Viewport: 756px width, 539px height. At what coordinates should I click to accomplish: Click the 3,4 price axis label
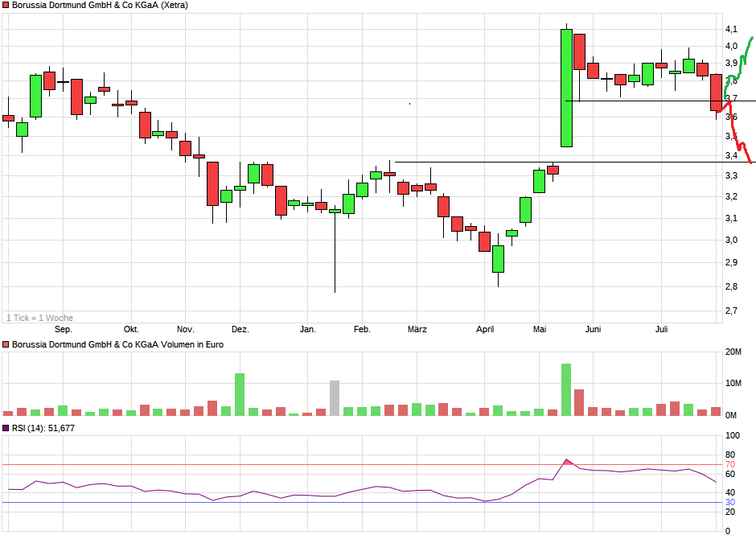click(731, 156)
